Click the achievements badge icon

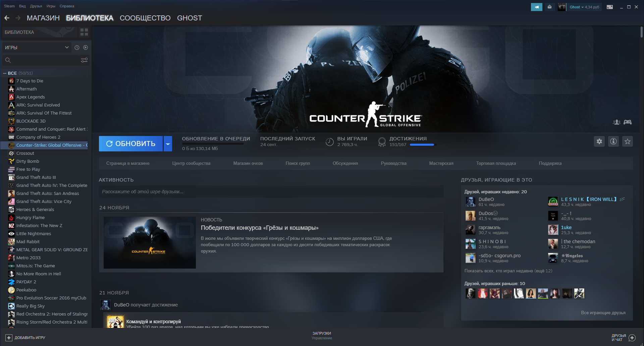(382, 142)
